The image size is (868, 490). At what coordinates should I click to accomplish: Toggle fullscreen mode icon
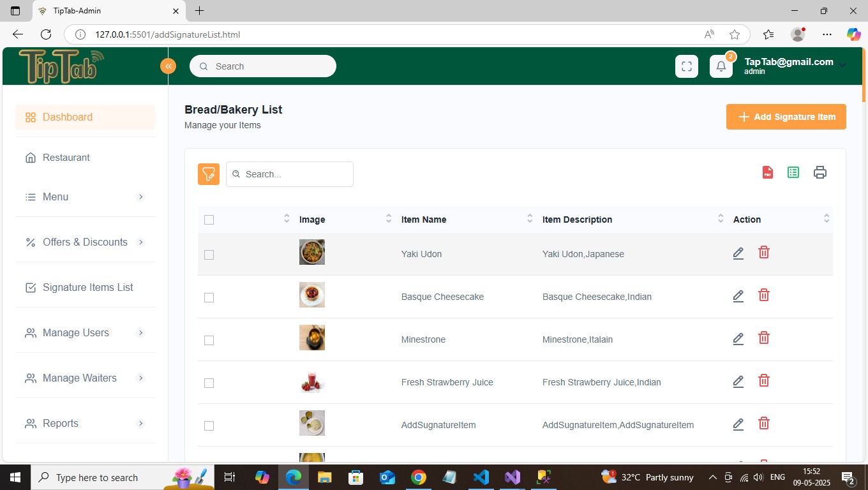coord(687,66)
